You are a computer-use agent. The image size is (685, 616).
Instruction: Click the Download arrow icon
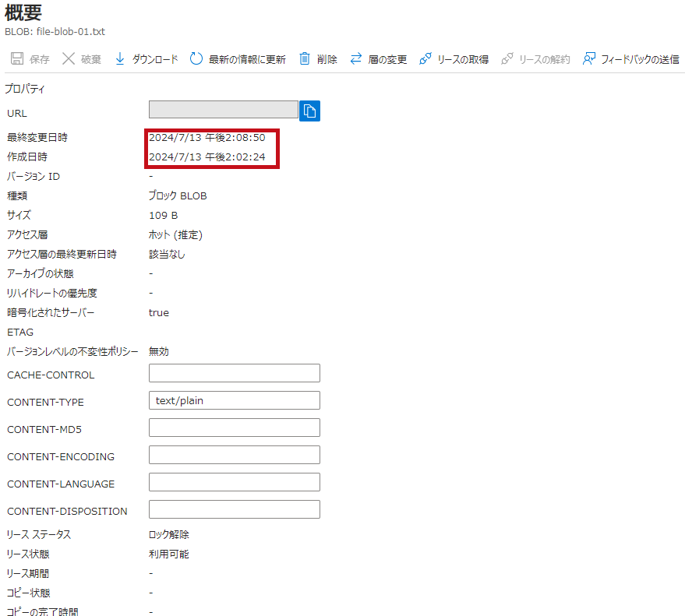(120, 58)
